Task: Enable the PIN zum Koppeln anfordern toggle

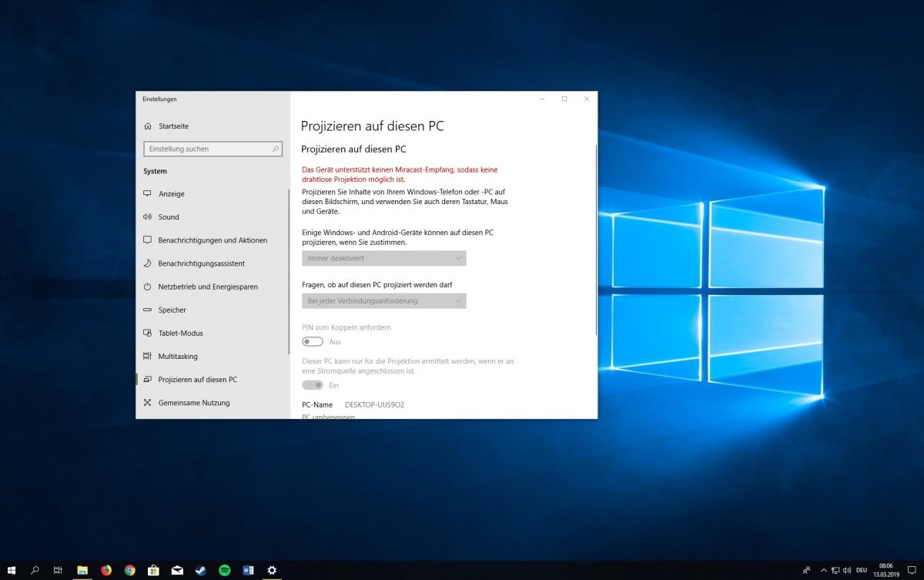Action: [313, 340]
